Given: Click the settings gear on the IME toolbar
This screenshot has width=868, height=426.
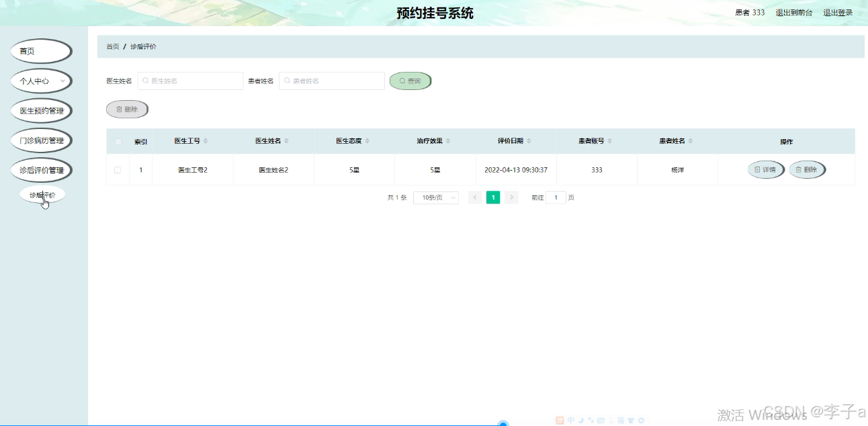Looking at the screenshot, I should (x=640, y=420).
